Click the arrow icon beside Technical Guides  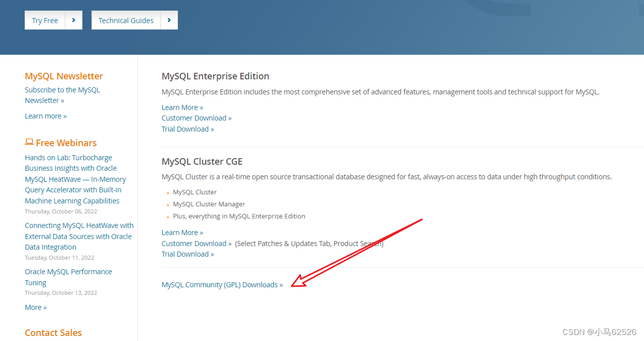pos(169,20)
